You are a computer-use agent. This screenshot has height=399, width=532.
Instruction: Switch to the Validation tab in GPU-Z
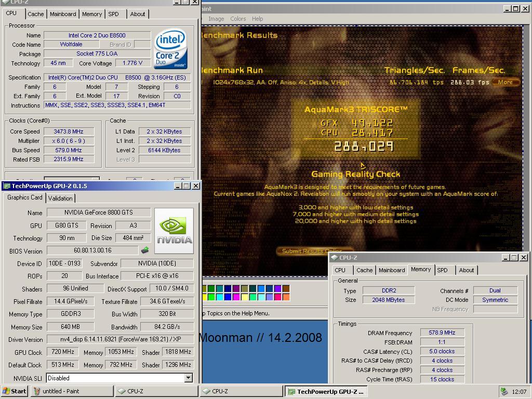[x=60, y=198]
